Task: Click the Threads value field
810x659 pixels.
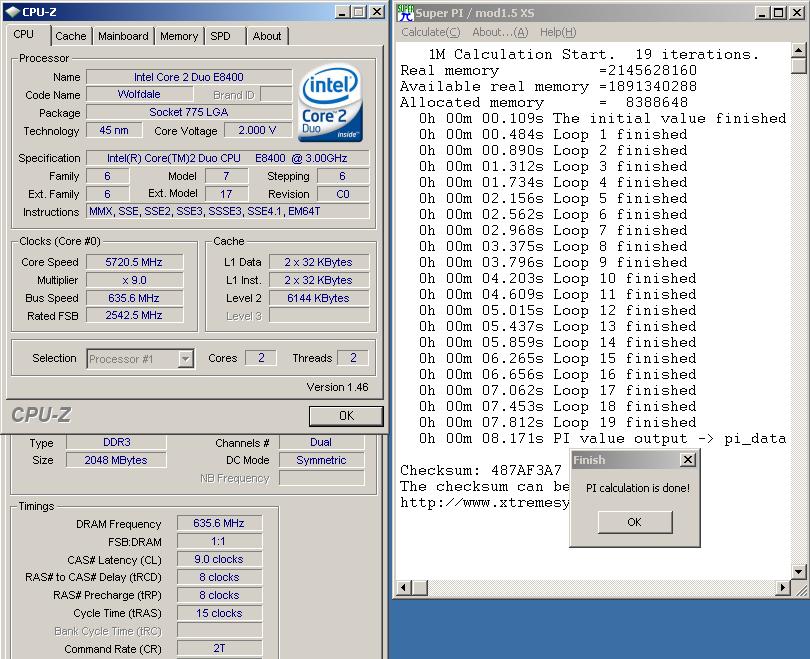Action: click(x=353, y=358)
